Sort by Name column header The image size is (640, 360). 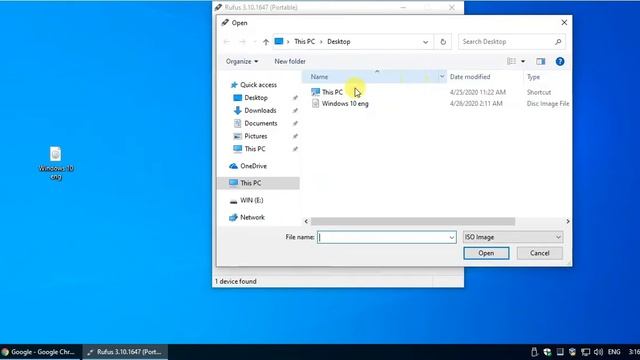319,77
